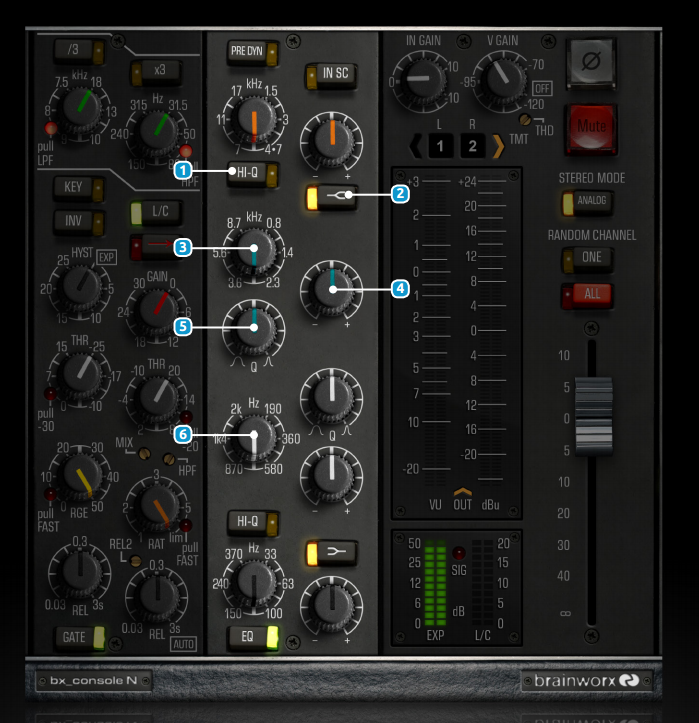Click the V GAIN OFF button
Viewport: 699px width, 723px height.
(x=542, y=89)
